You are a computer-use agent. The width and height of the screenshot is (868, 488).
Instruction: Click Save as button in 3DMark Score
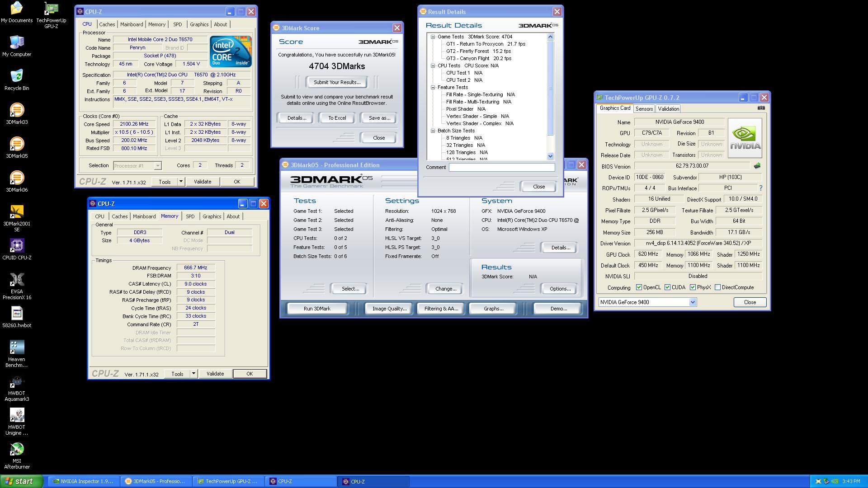click(x=379, y=118)
